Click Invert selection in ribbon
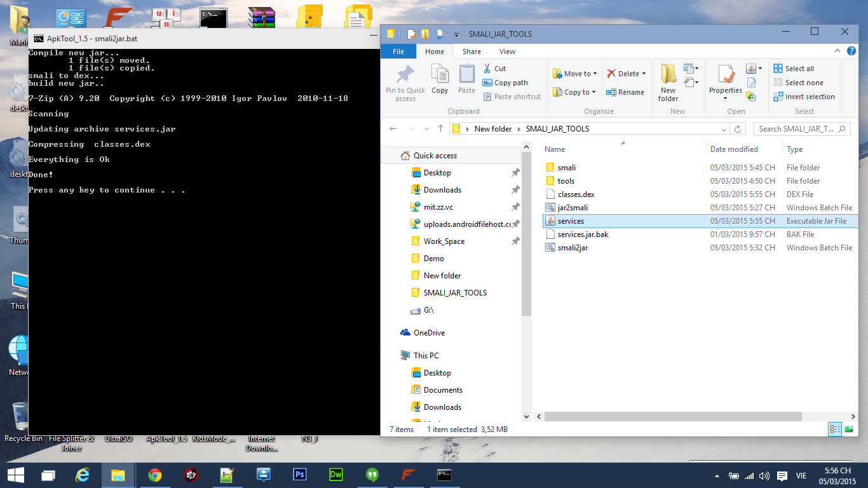The image size is (868, 488). pos(804,97)
